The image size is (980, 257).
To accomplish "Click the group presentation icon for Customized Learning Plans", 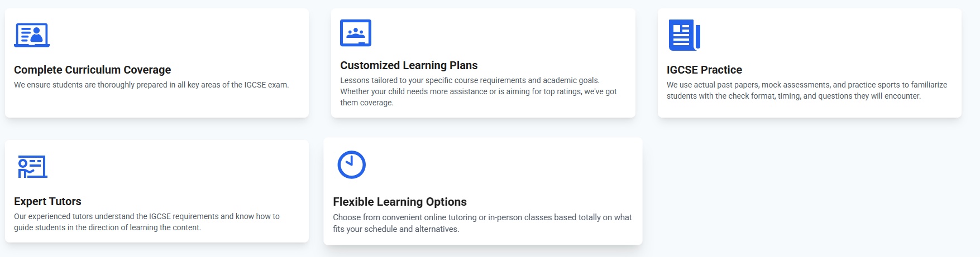I will (x=356, y=33).
